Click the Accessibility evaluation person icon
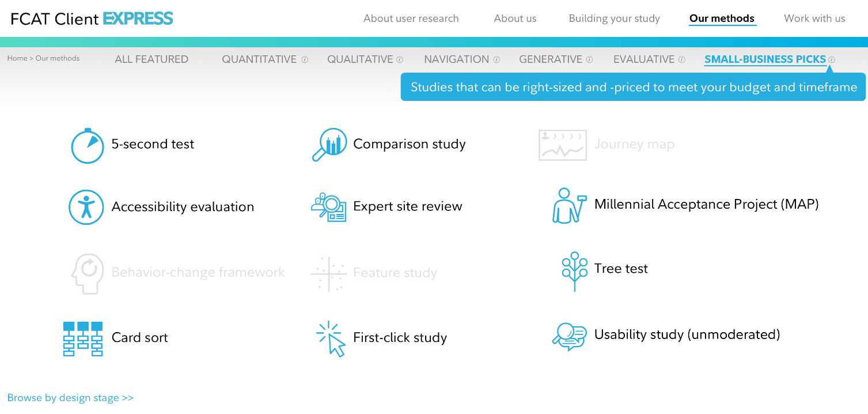This screenshot has width=868, height=414. click(86, 207)
